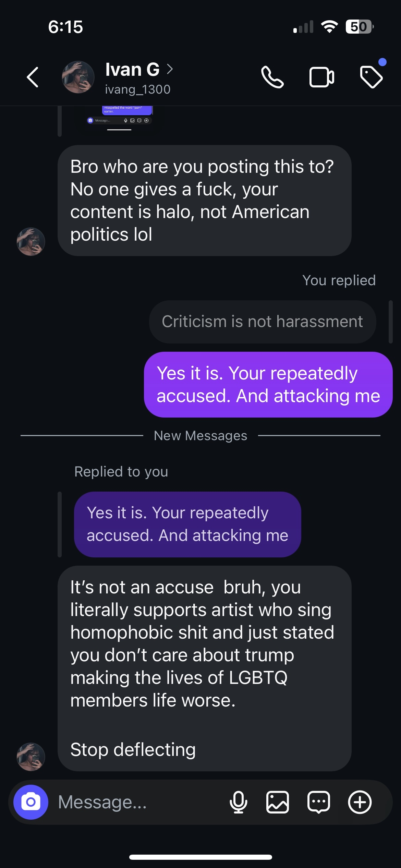Start a video call with Ivan G
Viewport: 401px width, 868px height.
pos(321,77)
